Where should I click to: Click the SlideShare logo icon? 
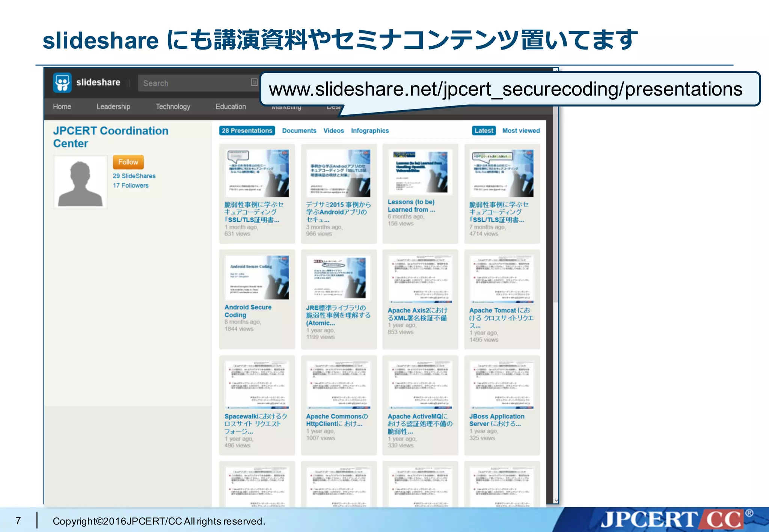point(62,83)
